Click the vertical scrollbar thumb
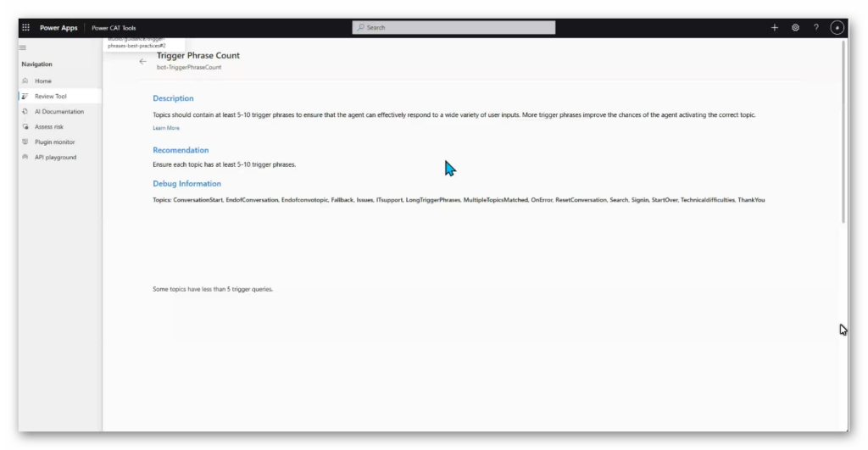868x450 pixels. click(x=843, y=131)
